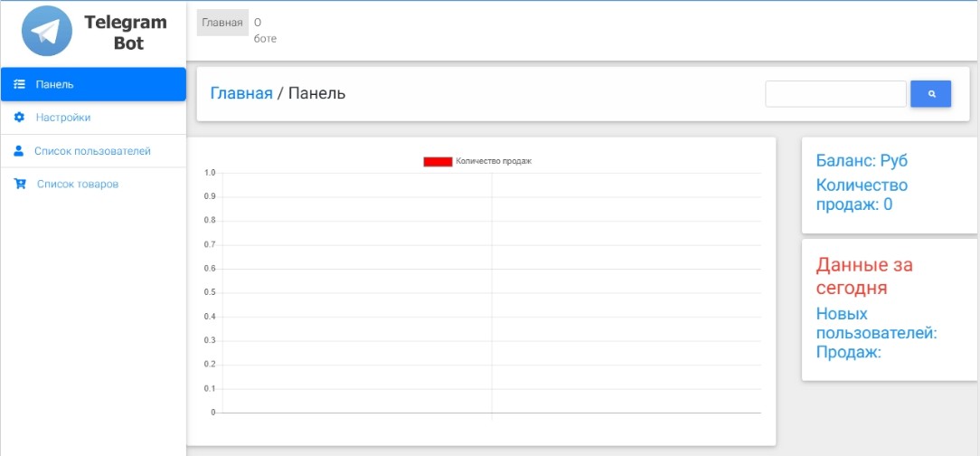Toggle the Количество продаж legend label

(494, 161)
